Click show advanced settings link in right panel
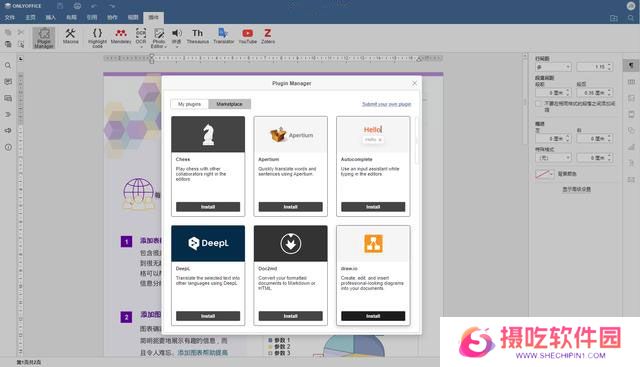Screen dimensions: 640x367 coord(576,189)
